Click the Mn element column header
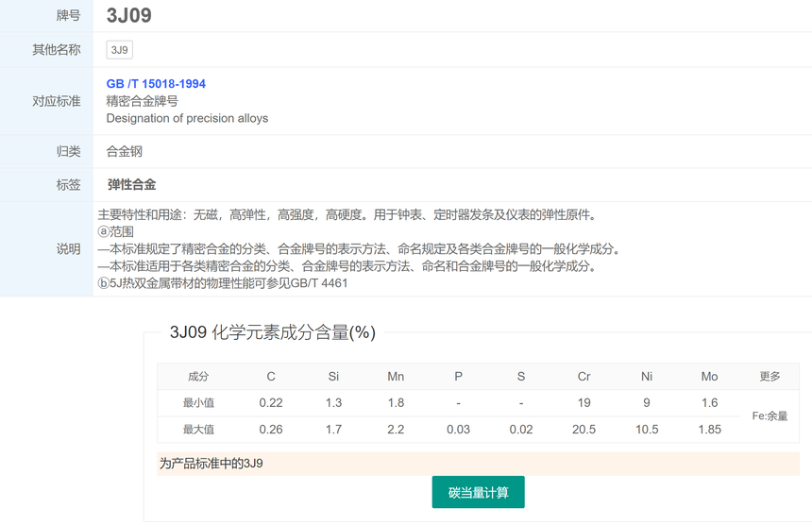The image size is (812, 525). (396, 377)
